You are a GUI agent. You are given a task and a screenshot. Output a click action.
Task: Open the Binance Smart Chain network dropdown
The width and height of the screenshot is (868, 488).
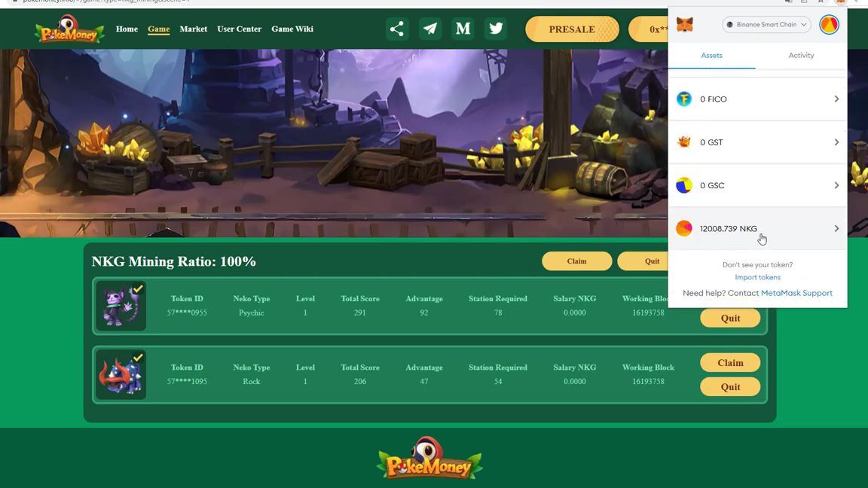pyautogui.click(x=766, y=25)
